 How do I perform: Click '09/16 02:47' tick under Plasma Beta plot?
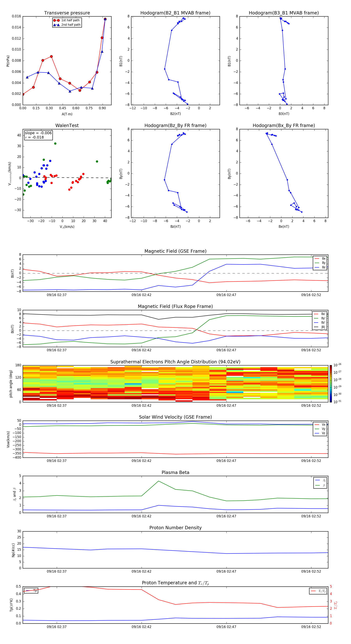pyautogui.click(x=226, y=516)
